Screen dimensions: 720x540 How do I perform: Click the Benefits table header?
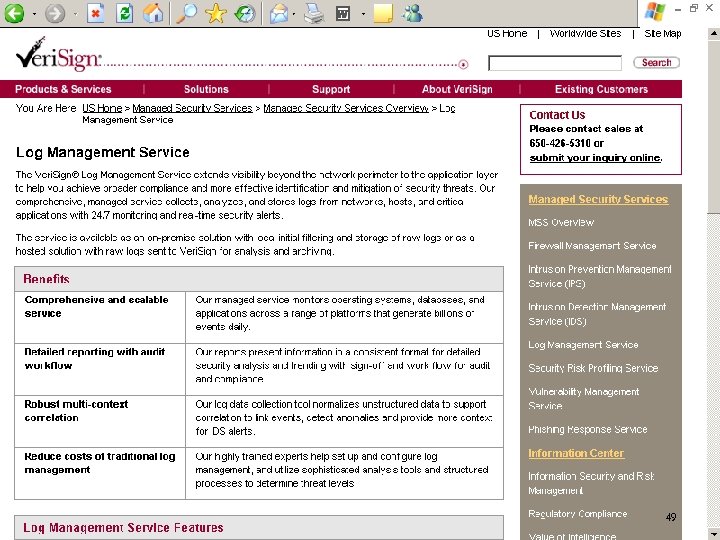[259, 279]
